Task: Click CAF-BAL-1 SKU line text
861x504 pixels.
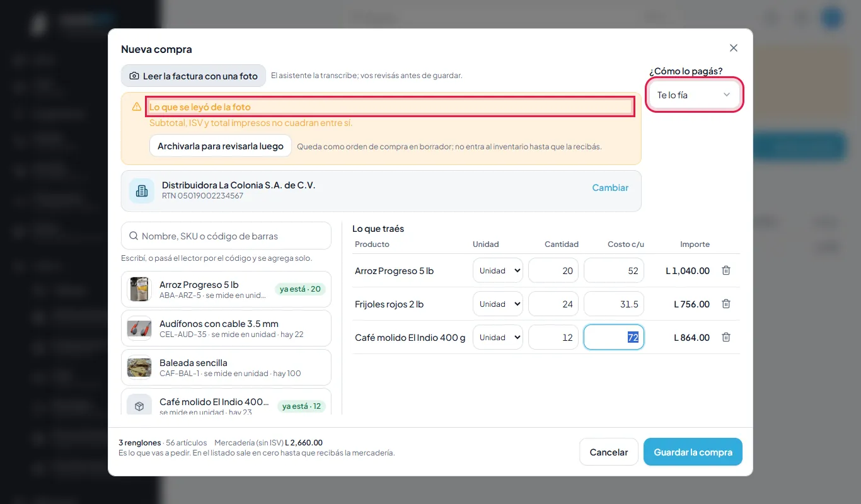Action: tap(230, 374)
